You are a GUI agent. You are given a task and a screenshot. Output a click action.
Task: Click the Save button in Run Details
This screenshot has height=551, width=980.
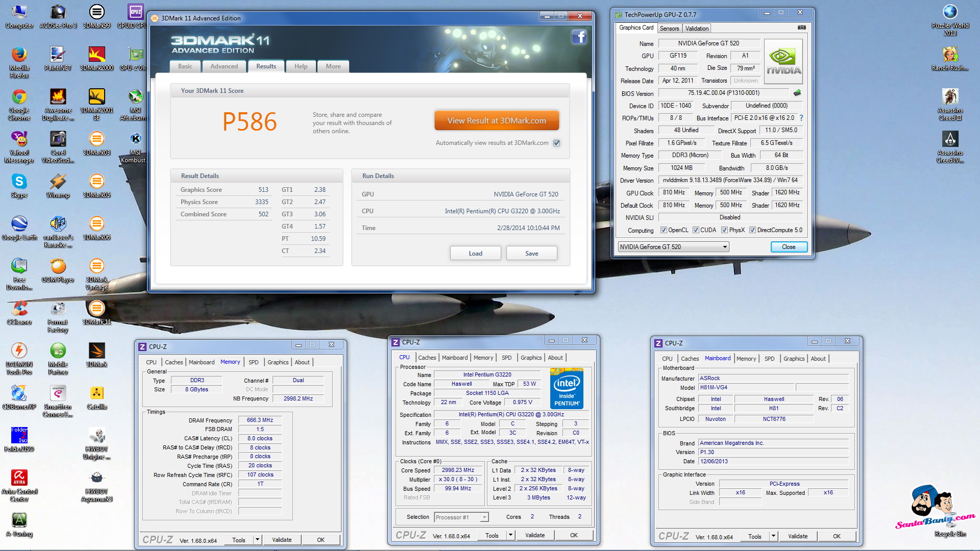click(x=531, y=254)
